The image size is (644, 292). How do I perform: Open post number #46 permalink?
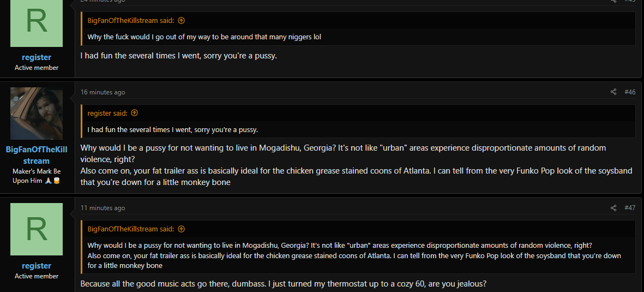[x=630, y=92]
